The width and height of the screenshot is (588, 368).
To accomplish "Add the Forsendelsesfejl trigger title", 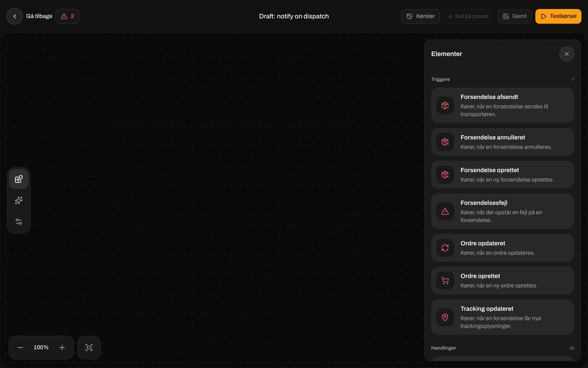I will coord(484,203).
